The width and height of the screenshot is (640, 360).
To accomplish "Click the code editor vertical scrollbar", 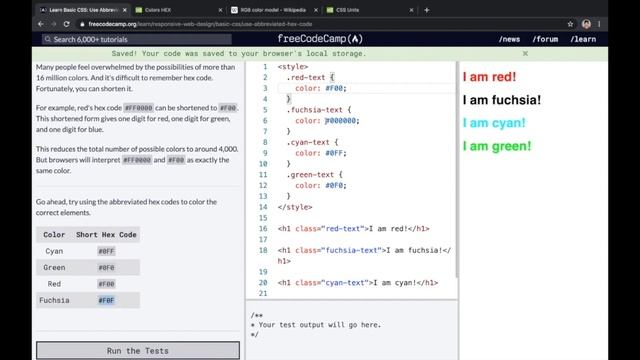I will [x=457, y=169].
